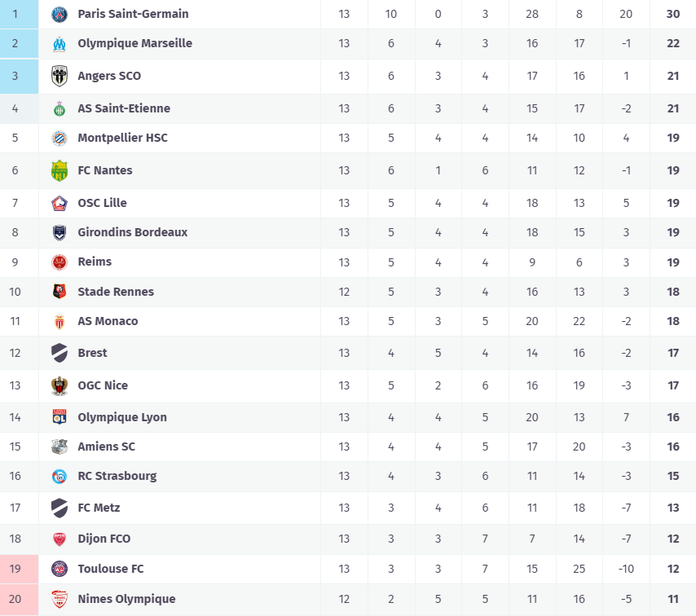This screenshot has width=696, height=616.
Task: Click the Toulouse FC purple badge
Action: click(x=59, y=569)
